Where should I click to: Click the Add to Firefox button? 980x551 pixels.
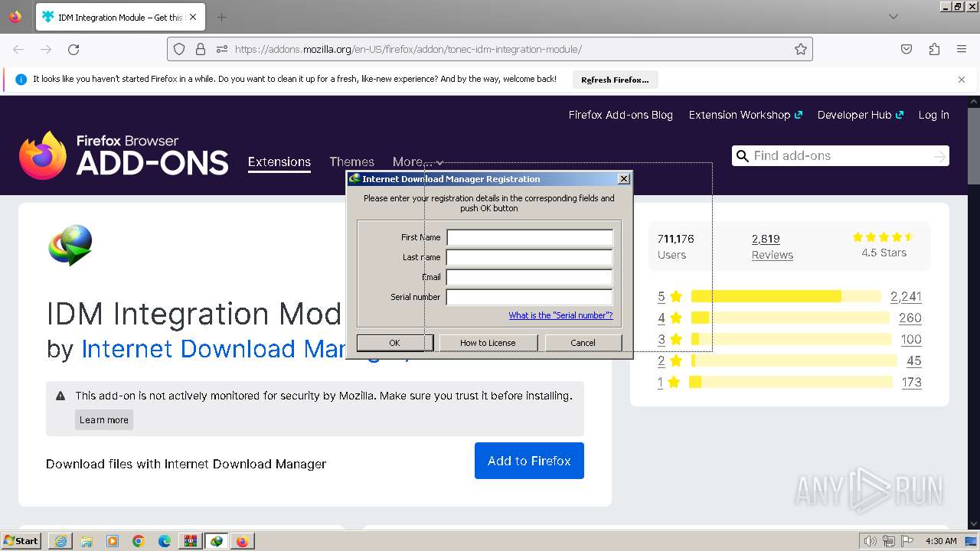(529, 461)
